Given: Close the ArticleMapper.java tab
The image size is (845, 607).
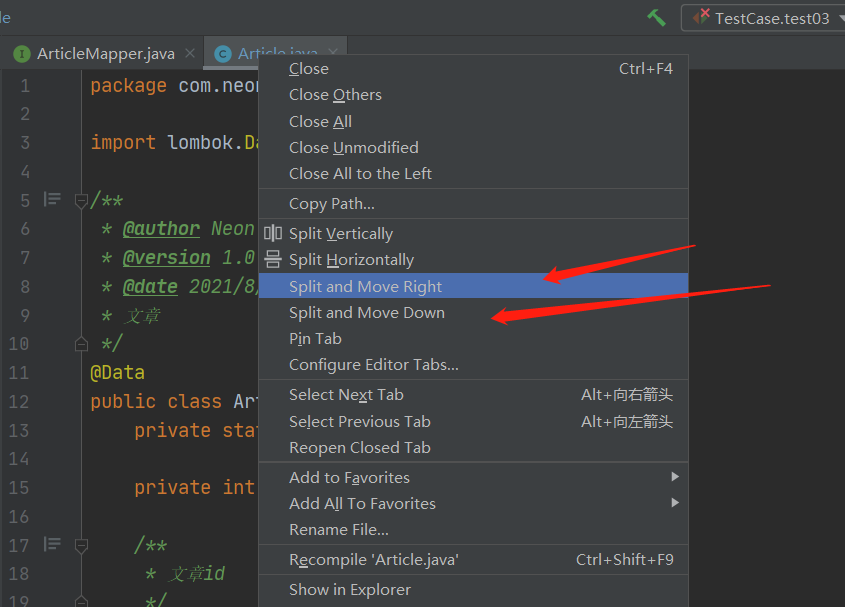Looking at the screenshot, I should (x=190, y=53).
